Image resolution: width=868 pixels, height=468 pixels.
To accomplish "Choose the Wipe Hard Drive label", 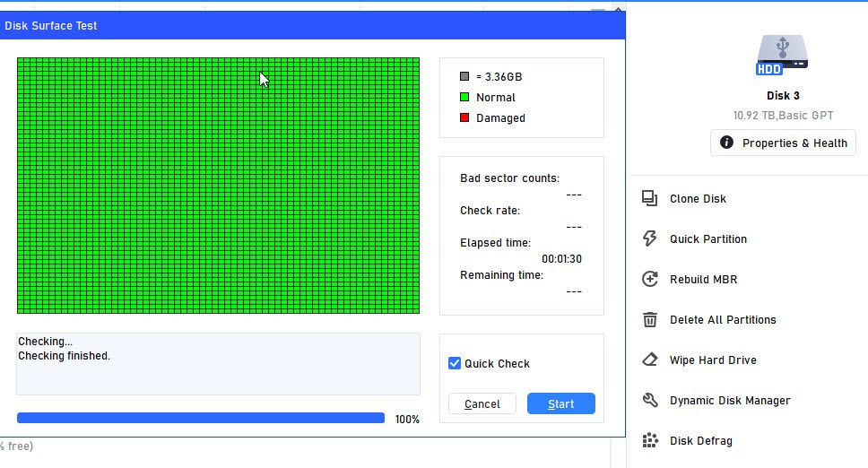I will 713,360.
